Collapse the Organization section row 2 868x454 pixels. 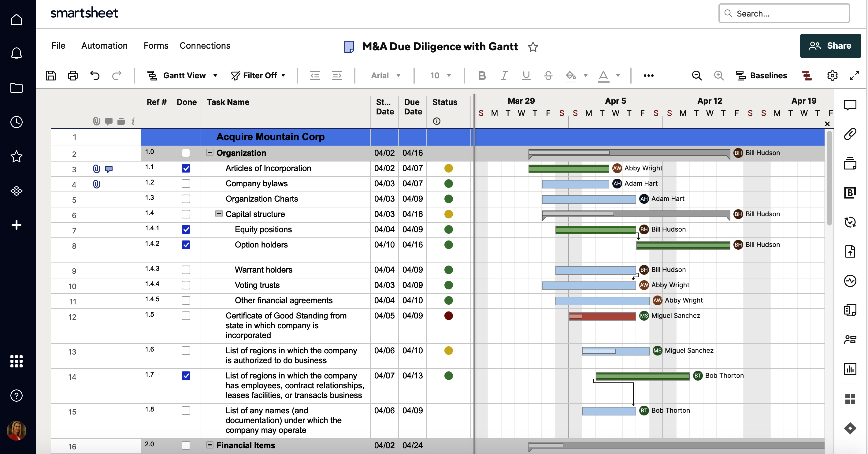[x=210, y=153]
